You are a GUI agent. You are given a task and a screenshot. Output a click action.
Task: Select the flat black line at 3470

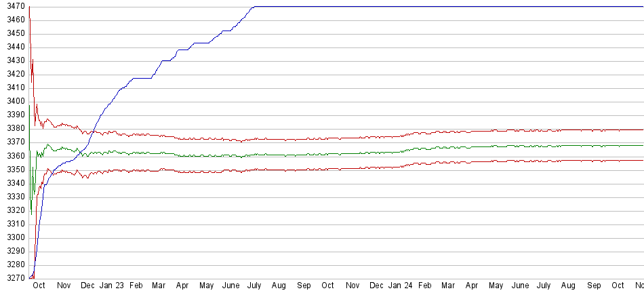coord(441,6)
